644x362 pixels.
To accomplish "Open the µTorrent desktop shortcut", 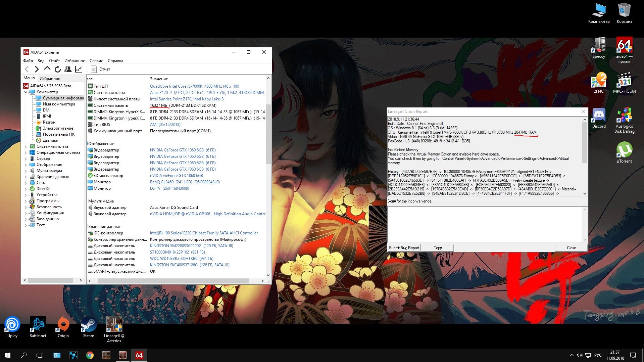I will pos(624,153).
